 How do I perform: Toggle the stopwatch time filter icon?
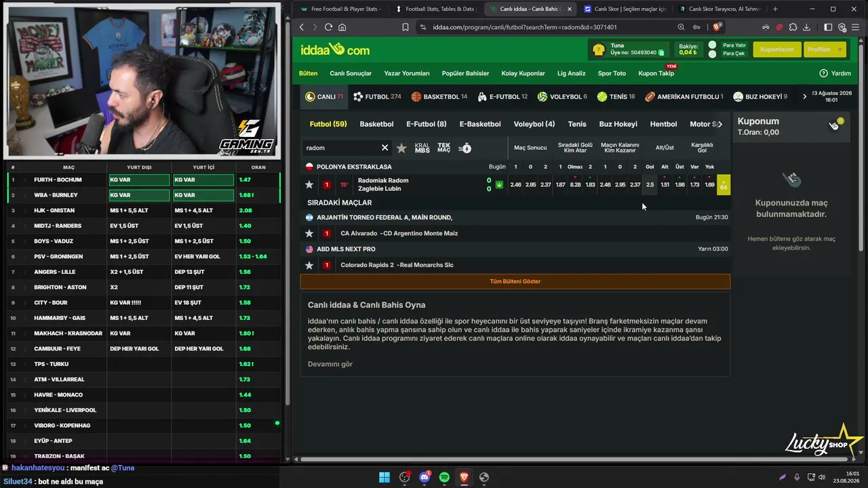465,148
